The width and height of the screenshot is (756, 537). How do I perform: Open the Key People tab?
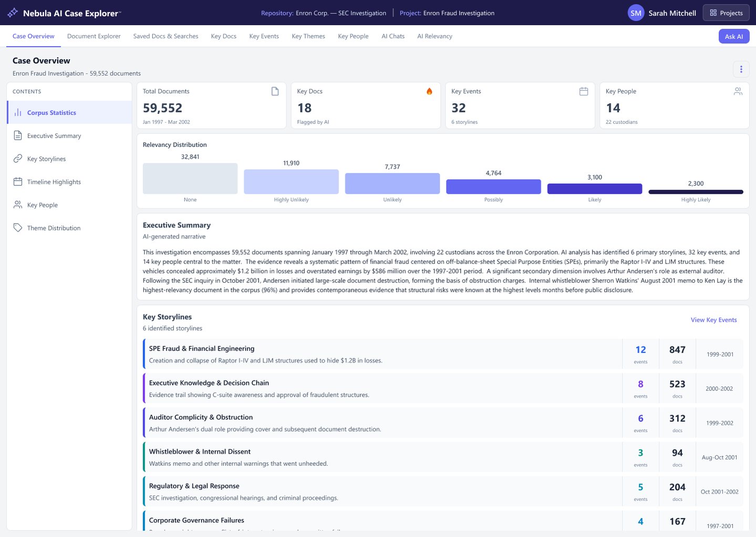pyautogui.click(x=353, y=36)
